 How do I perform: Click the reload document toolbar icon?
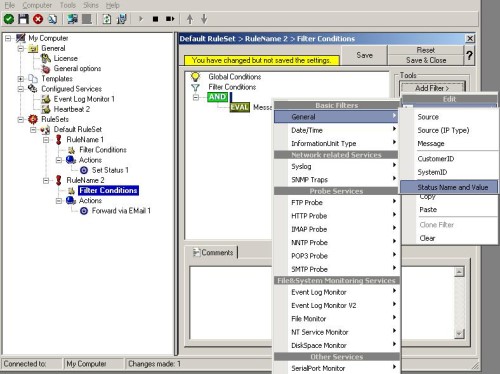[107, 19]
